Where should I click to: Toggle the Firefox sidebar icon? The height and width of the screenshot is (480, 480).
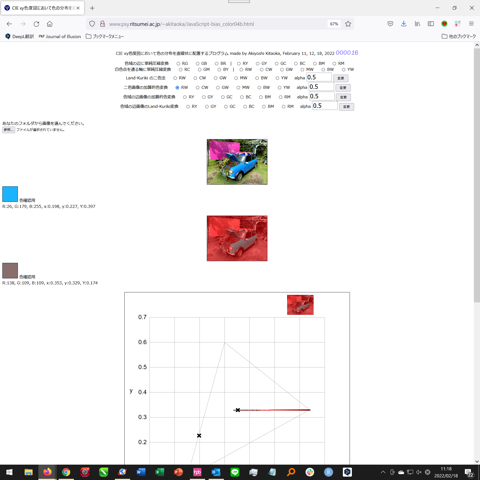(431, 24)
